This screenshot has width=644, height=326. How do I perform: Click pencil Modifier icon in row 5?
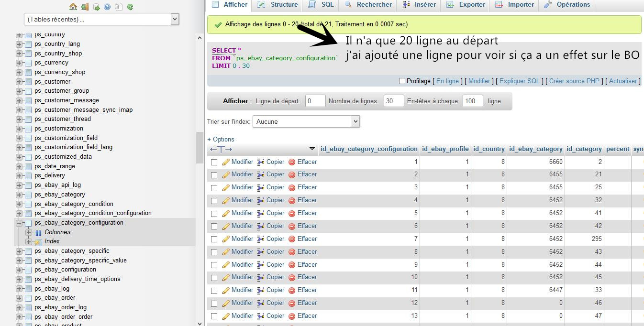pyautogui.click(x=226, y=213)
